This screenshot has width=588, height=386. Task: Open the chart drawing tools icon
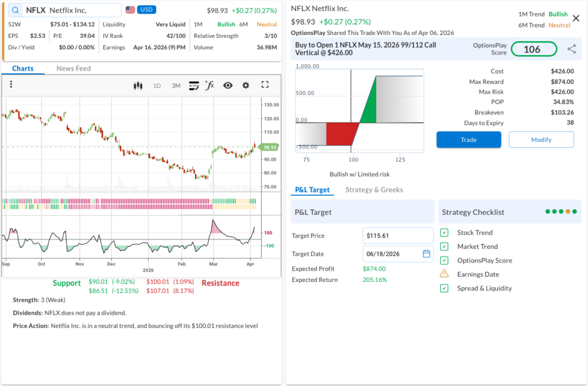click(194, 86)
